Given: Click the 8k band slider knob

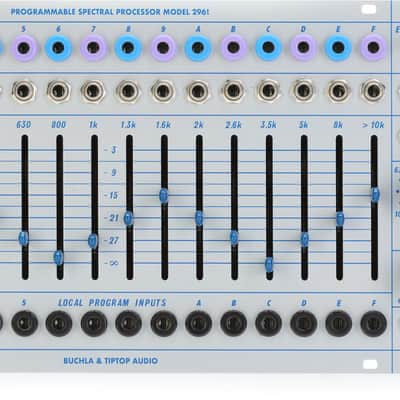Looking at the screenshot, I should (x=339, y=219).
